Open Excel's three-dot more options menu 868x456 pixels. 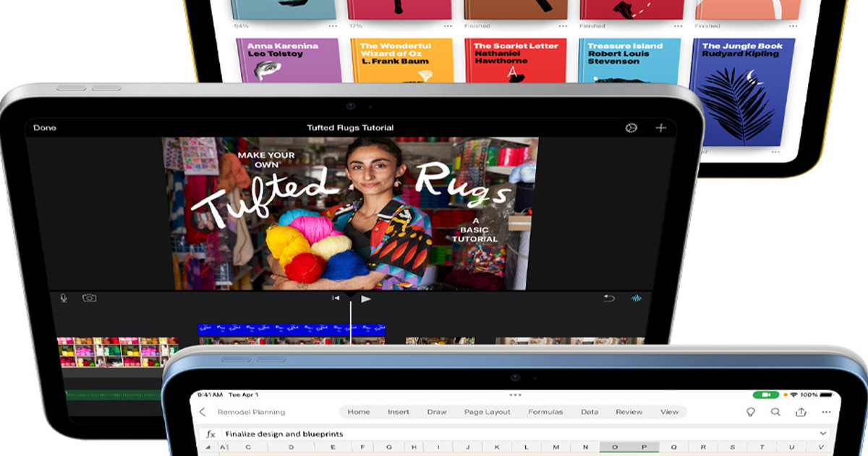click(827, 412)
